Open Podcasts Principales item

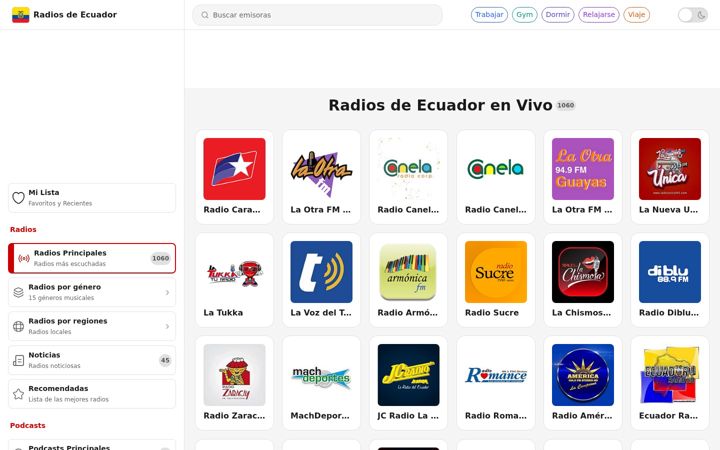point(92,445)
